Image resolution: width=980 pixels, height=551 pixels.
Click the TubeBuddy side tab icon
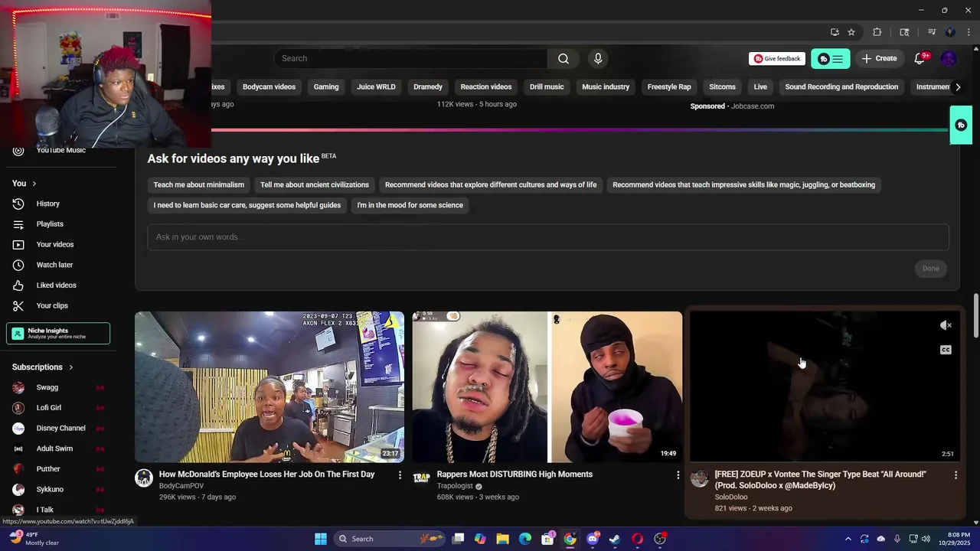pos(961,126)
